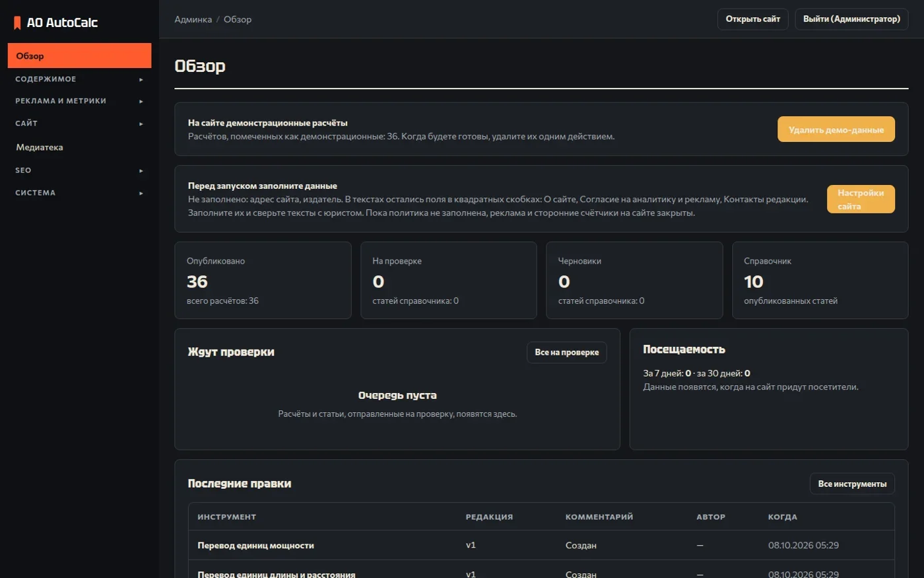Click the 08.10.2026 05:29 date in first row
Screen dimensions: 924x578
[x=803, y=545]
